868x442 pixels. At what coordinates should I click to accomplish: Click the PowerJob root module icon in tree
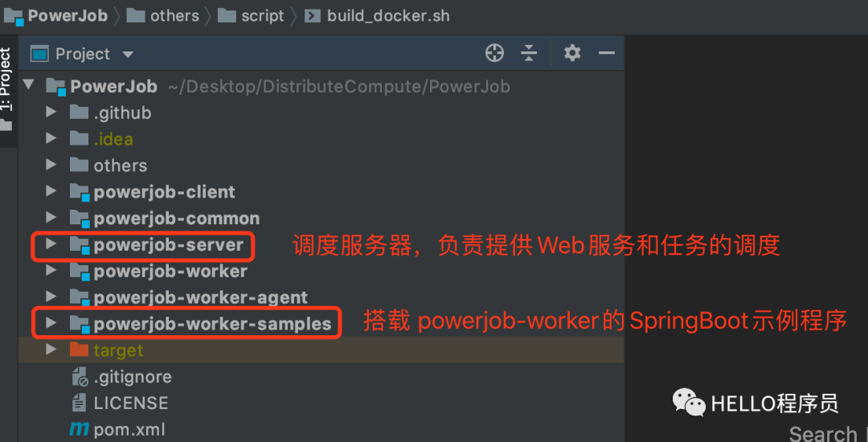tap(56, 86)
